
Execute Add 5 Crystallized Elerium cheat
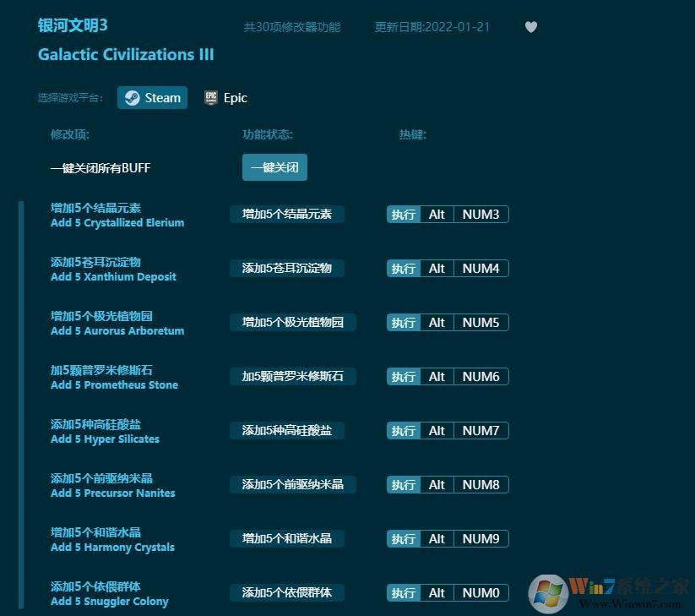[x=403, y=214]
